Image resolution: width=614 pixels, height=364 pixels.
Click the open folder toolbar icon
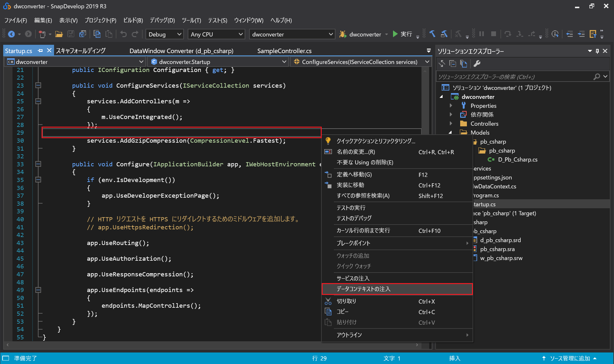(59, 34)
